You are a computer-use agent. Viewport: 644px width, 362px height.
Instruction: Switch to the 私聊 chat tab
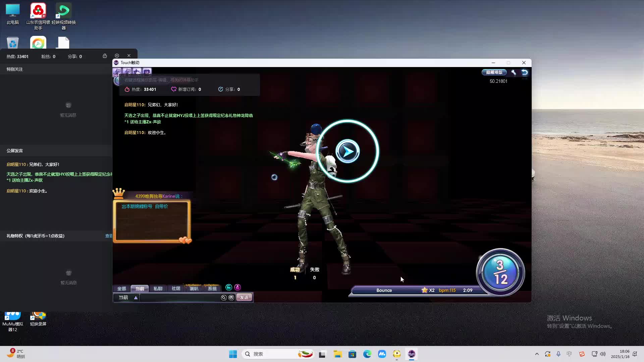[x=158, y=289]
